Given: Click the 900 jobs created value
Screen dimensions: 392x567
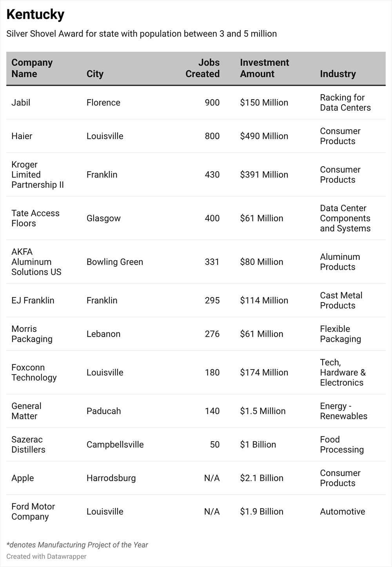Looking at the screenshot, I should tap(212, 103).
